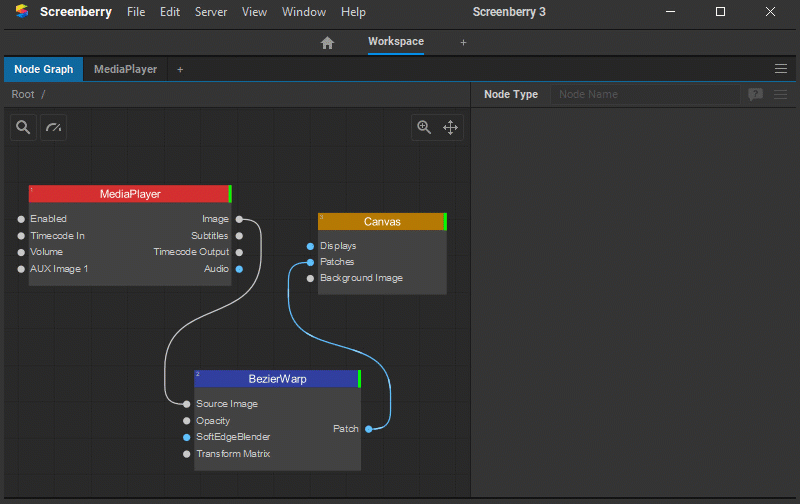The image size is (800, 504).
Task: Click Canvas Displays input port
Action: point(310,246)
